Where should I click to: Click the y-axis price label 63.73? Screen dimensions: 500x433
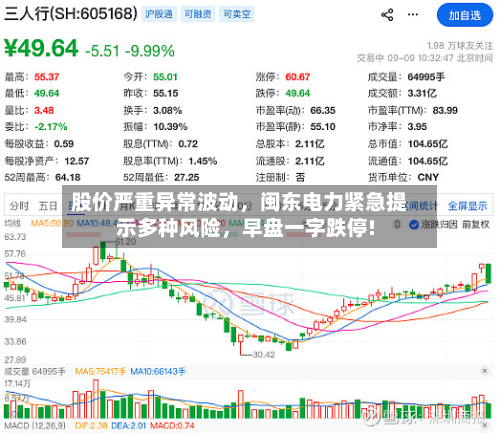coord(15,237)
